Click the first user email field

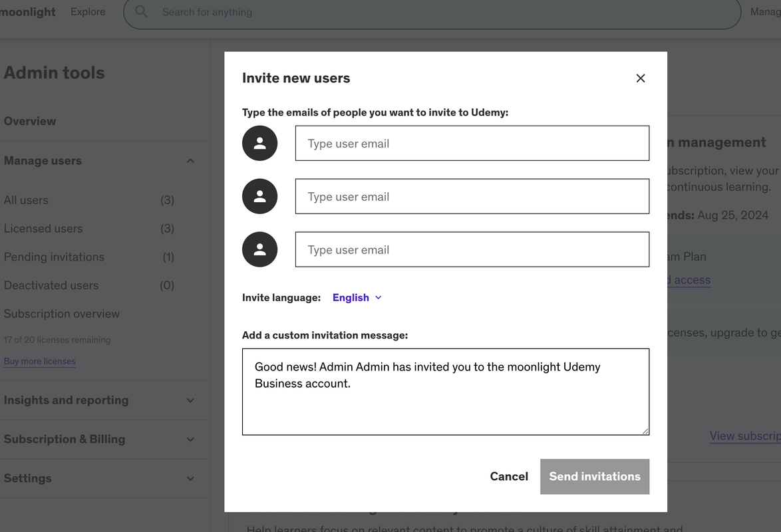point(472,144)
